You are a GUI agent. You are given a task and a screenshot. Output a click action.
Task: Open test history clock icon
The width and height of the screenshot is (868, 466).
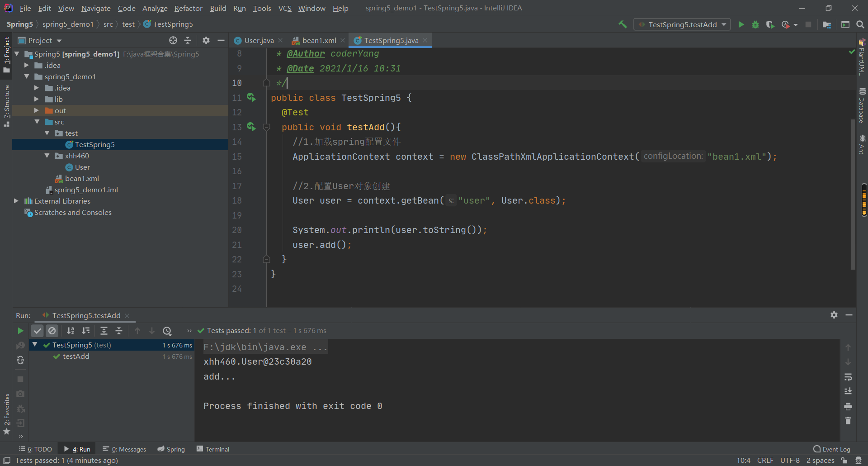[x=167, y=331]
